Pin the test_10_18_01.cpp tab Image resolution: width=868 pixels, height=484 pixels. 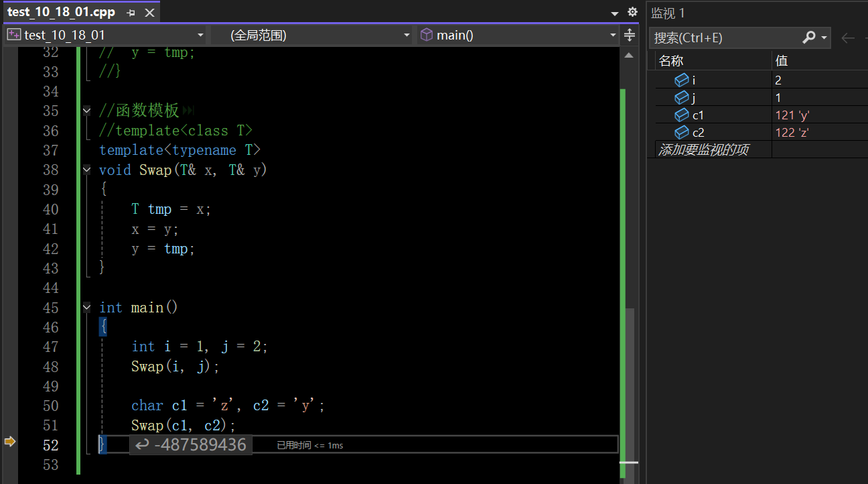[x=131, y=13]
